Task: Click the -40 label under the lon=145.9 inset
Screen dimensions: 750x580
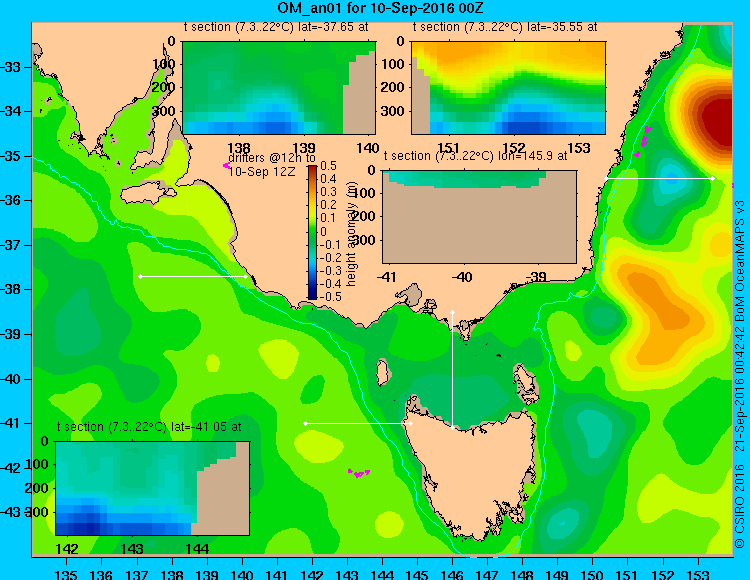Action: tap(462, 276)
